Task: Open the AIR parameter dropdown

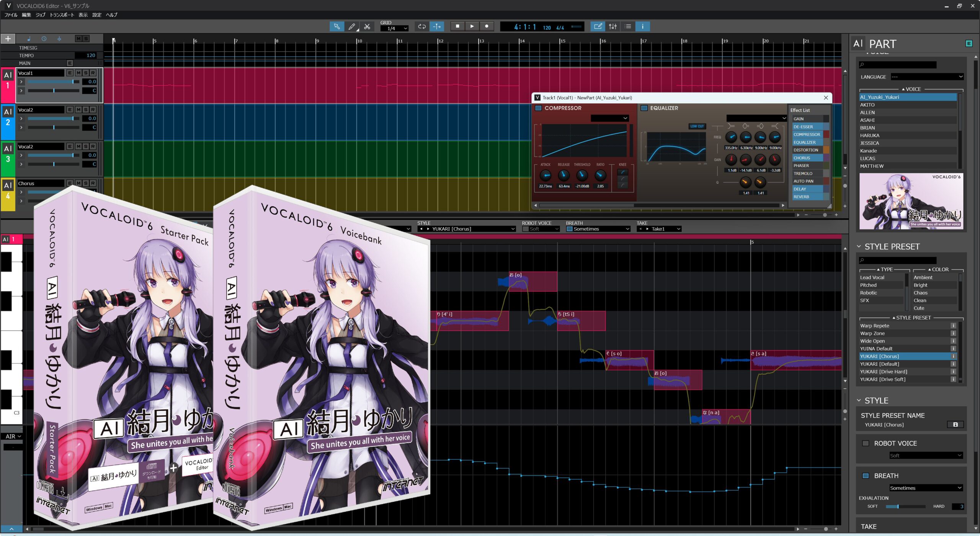Action: tap(13, 436)
